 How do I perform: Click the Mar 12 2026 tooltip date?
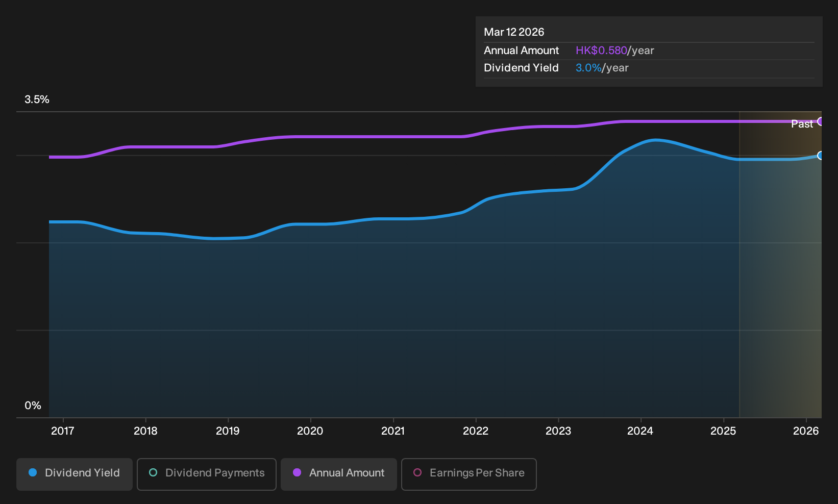(x=514, y=32)
